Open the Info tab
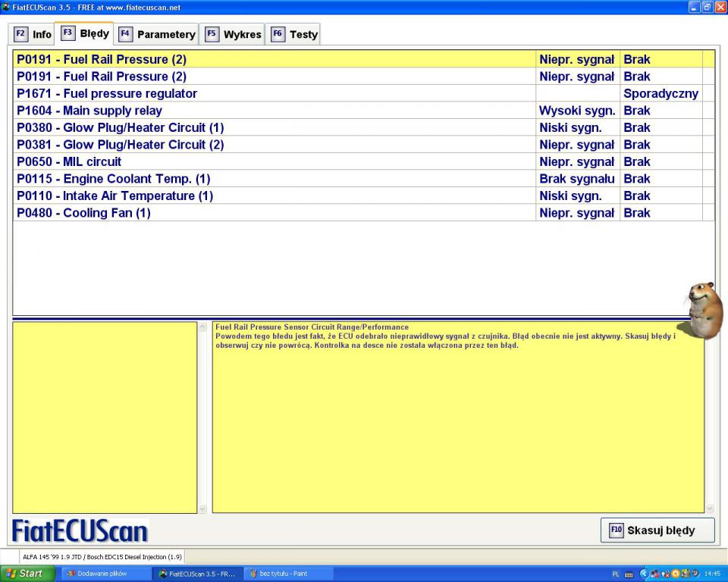The height and width of the screenshot is (582, 728). click(31, 34)
